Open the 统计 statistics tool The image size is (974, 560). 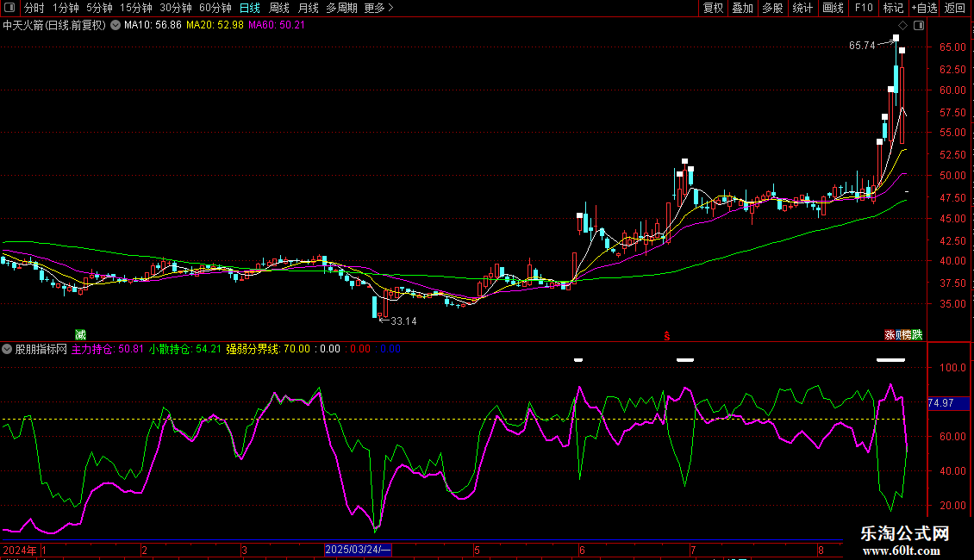802,8
